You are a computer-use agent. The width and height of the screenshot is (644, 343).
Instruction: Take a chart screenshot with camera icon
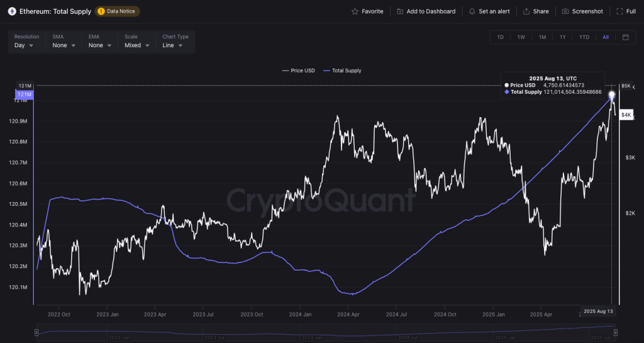tap(565, 11)
